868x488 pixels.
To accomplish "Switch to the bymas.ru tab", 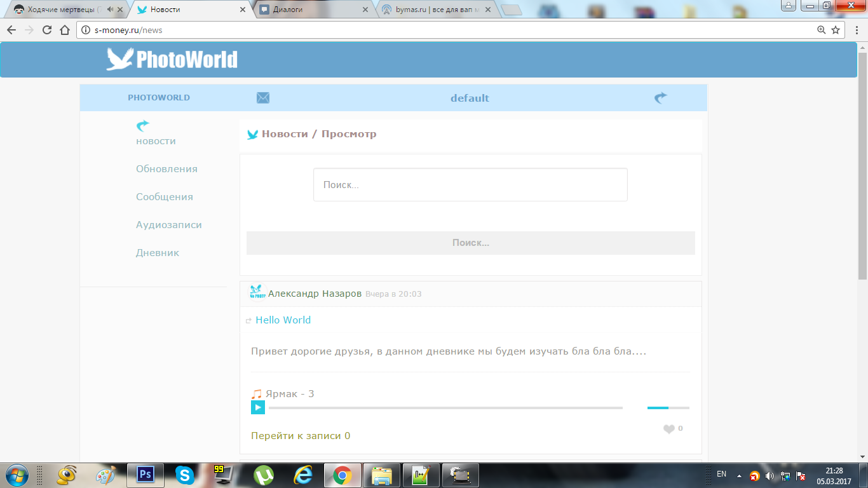I will tap(435, 10).
